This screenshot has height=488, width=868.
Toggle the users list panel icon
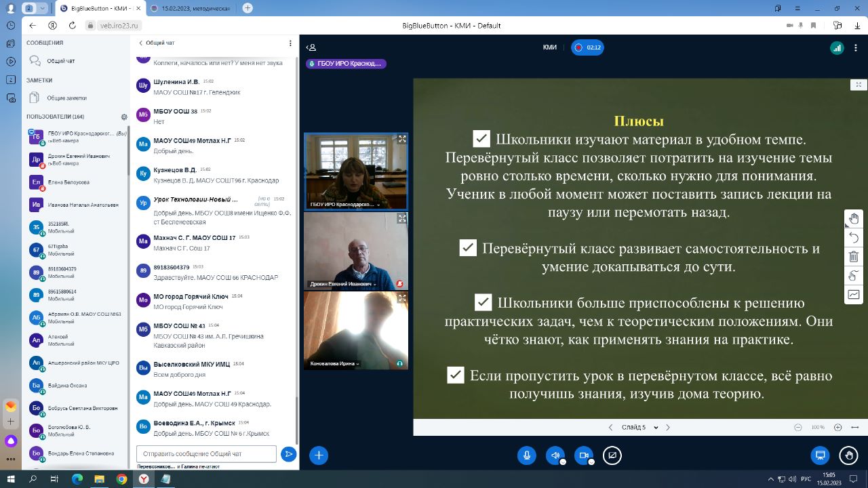[311, 47]
